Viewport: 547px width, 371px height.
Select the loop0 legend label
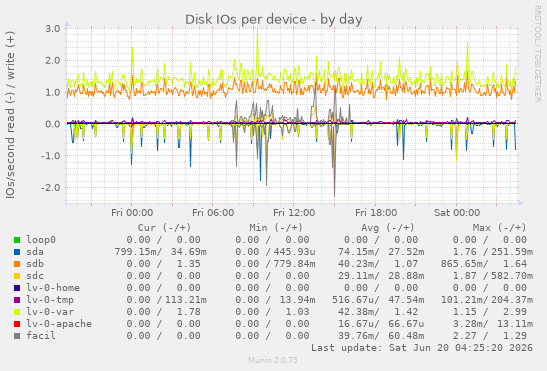click(x=41, y=240)
